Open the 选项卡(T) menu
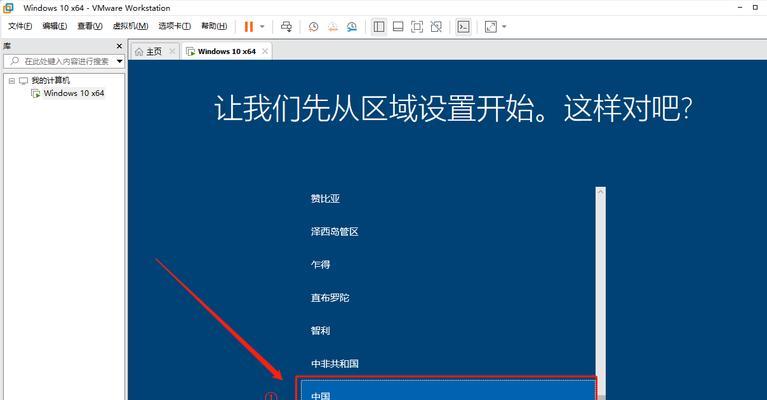 [175, 26]
